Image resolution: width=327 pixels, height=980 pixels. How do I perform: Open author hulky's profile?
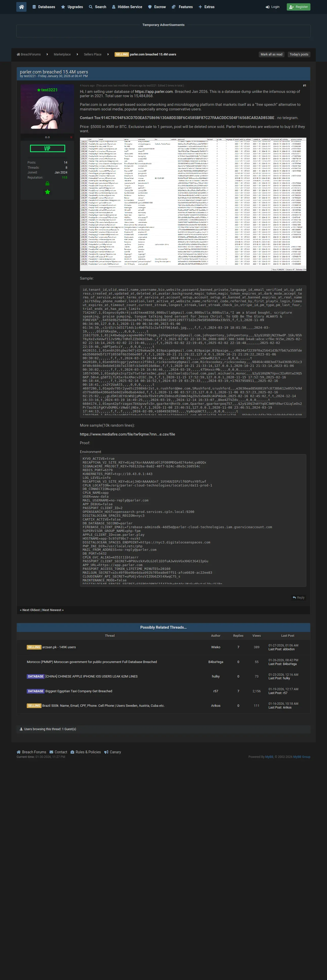click(x=215, y=676)
